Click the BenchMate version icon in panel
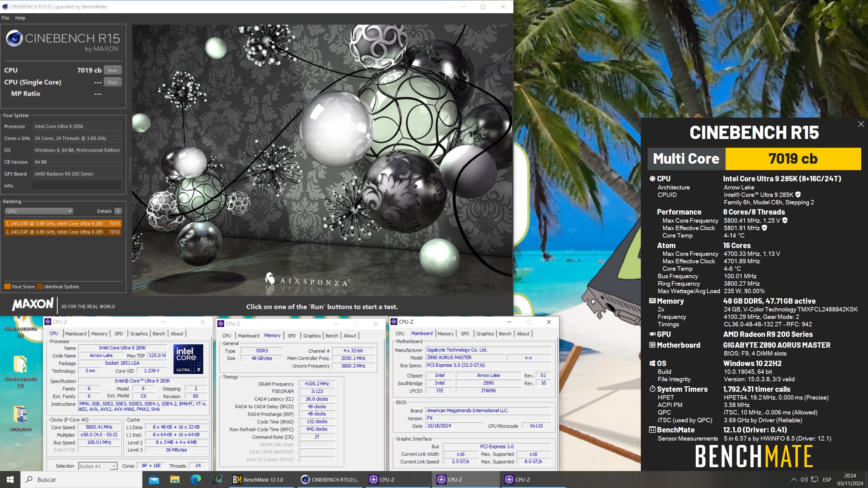 pyautogui.click(x=652, y=430)
